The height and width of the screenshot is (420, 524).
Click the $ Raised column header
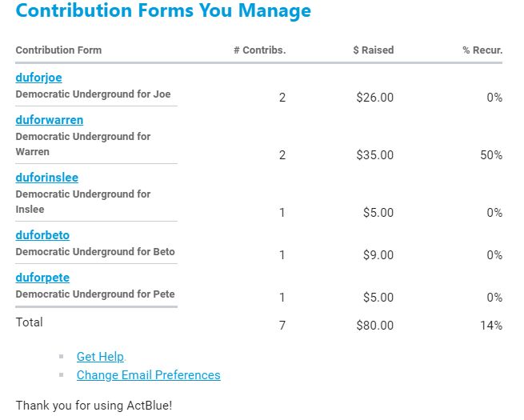tap(373, 50)
